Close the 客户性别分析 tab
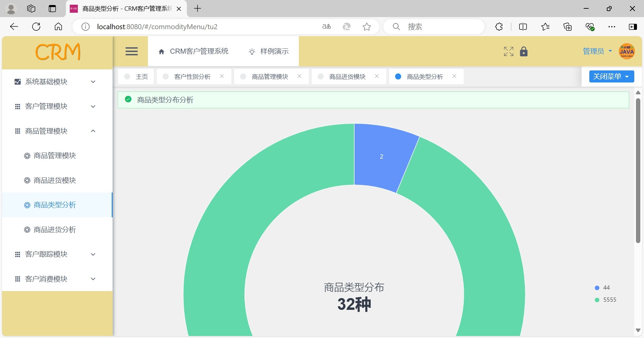The image size is (644, 338). coord(222,76)
